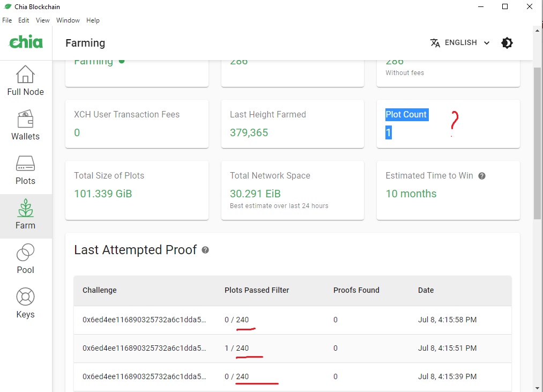Click Chia Blockchain title bar leaf icon
Screen dimensions: 543x392
coord(8,6)
